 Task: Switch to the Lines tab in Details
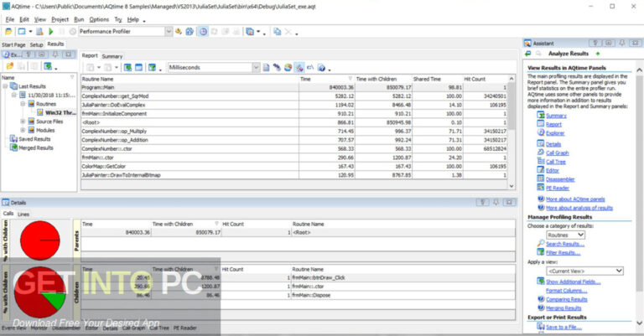coord(23,215)
